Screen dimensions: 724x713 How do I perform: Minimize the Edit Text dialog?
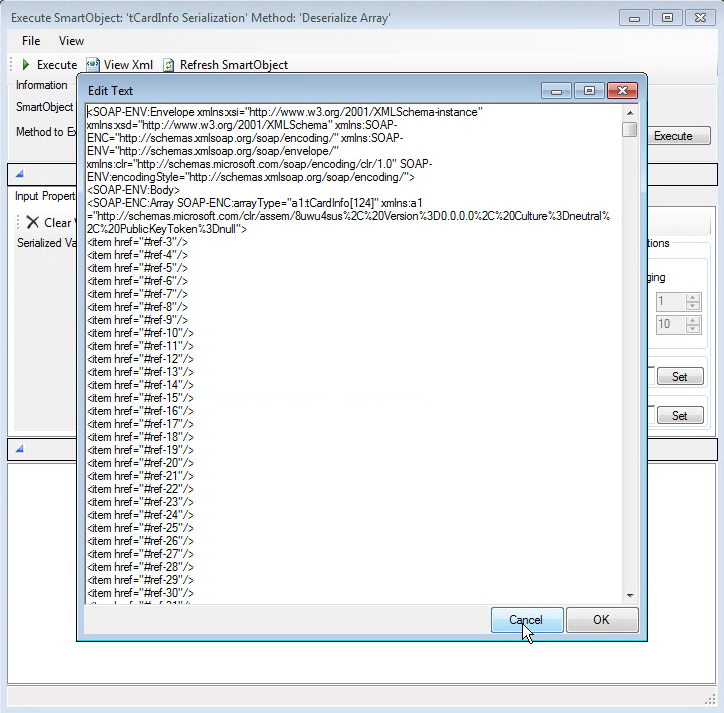pyautogui.click(x=556, y=91)
